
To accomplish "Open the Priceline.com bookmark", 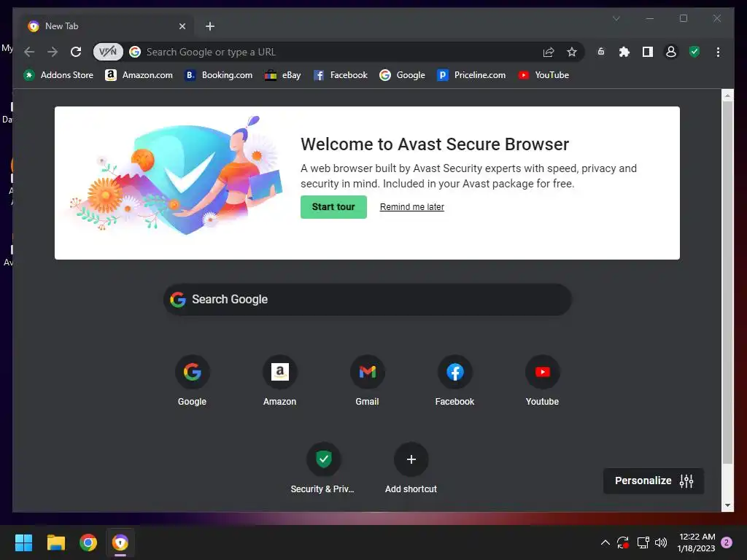I will pyautogui.click(x=472, y=75).
